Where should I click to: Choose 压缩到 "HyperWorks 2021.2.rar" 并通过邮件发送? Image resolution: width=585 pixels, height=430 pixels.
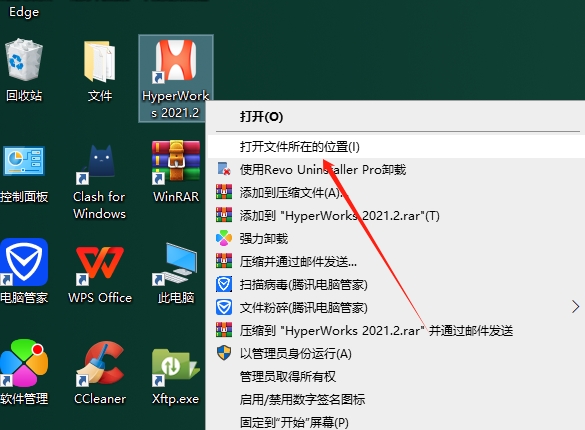click(x=395, y=331)
